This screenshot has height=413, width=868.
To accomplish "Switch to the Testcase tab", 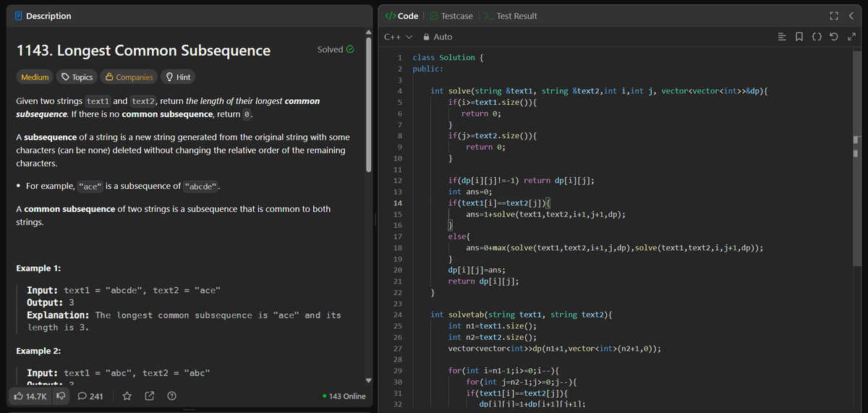I will (x=451, y=16).
